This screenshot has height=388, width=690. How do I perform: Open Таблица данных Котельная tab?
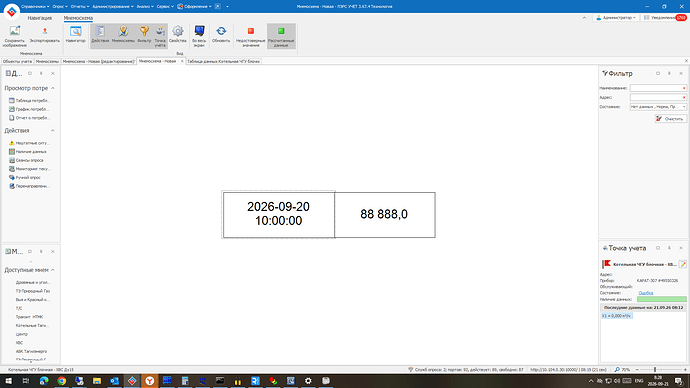point(224,62)
